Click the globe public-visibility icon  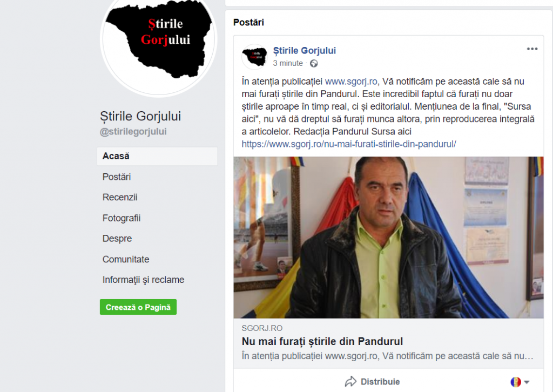[314, 64]
